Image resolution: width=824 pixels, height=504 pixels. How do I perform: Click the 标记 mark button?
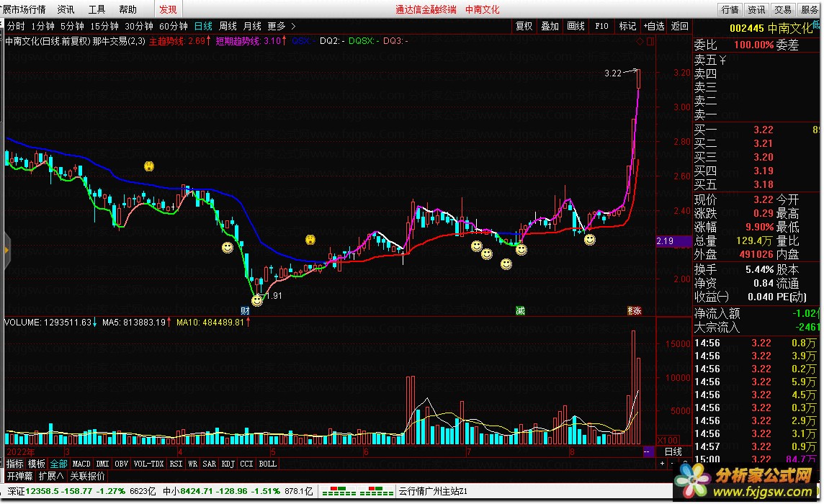tap(627, 26)
